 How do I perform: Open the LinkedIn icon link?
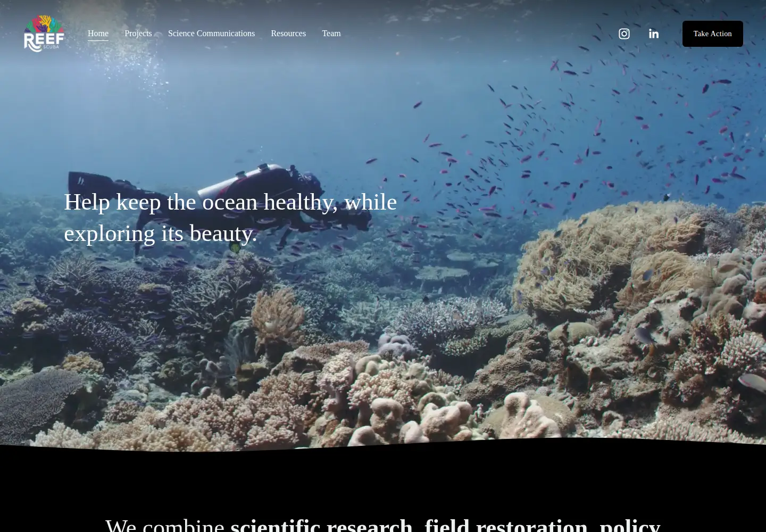click(x=654, y=34)
